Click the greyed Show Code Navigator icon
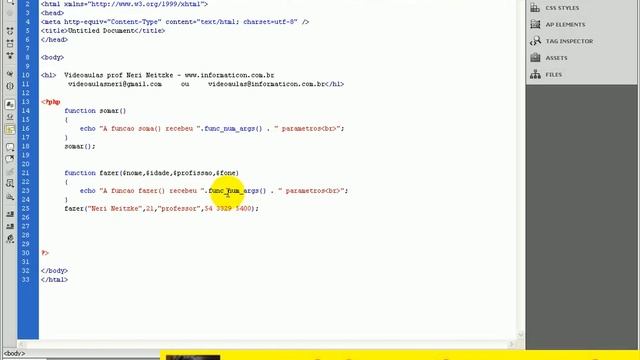The height and width of the screenshot is (360, 640). (10, 13)
